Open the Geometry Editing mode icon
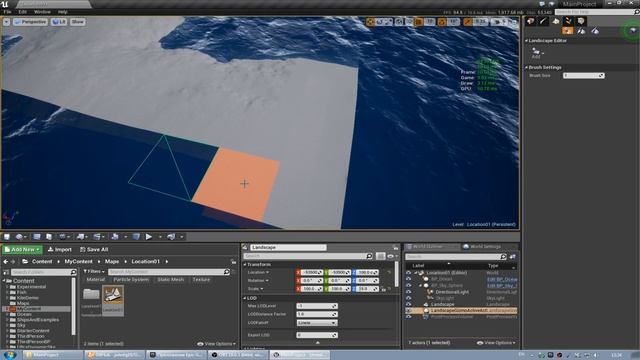This screenshot has height=360, width=640. tap(581, 21)
